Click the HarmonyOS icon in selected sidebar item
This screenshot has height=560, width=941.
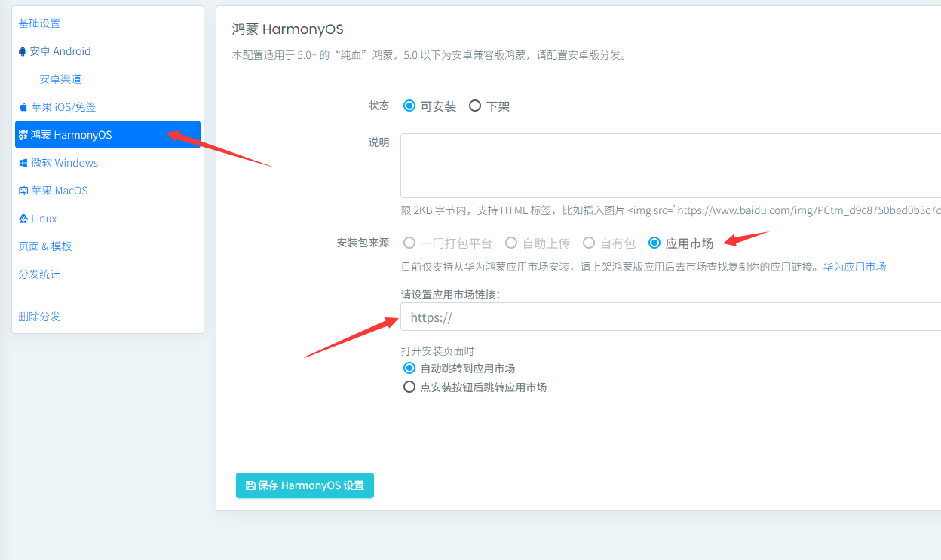23,135
